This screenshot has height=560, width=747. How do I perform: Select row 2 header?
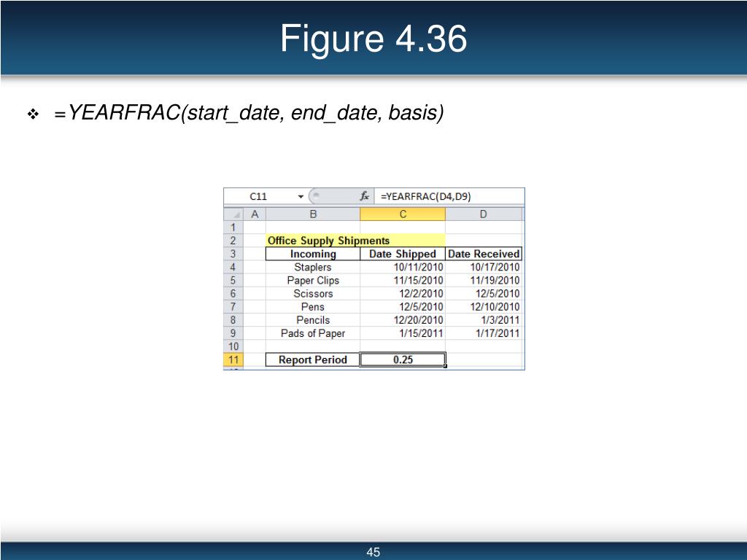[233, 241]
